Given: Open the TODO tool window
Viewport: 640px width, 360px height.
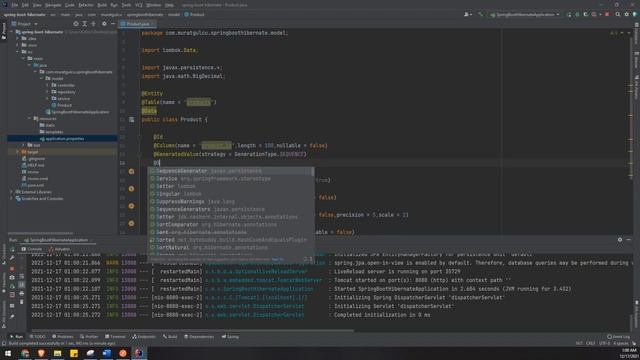Looking at the screenshot, I should (x=38, y=337).
